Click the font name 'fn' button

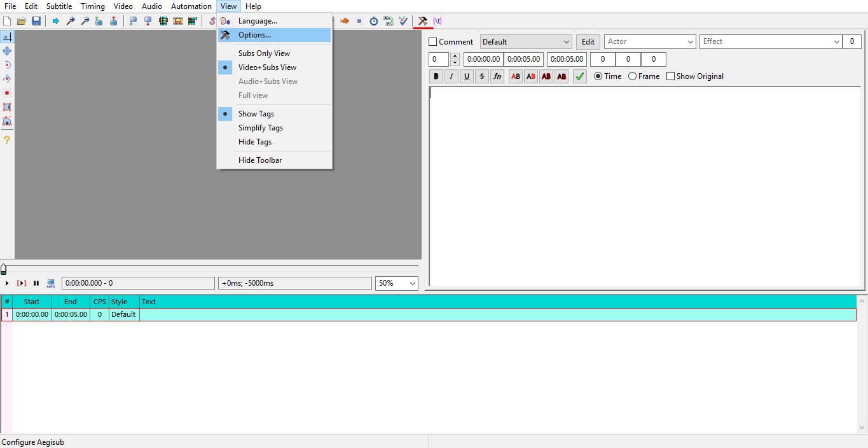tap(497, 76)
